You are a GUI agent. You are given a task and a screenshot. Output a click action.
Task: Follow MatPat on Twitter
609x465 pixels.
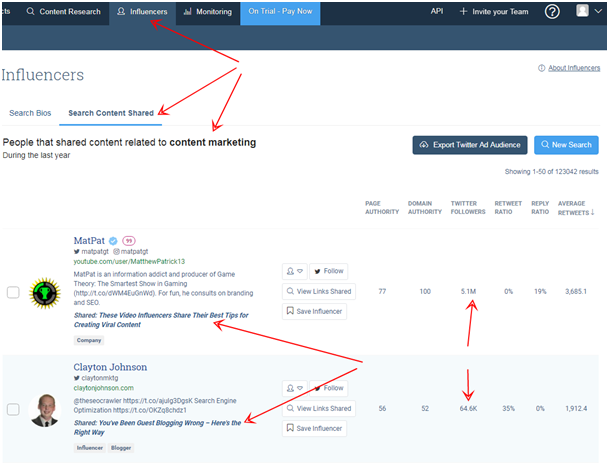click(x=329, y=271)
